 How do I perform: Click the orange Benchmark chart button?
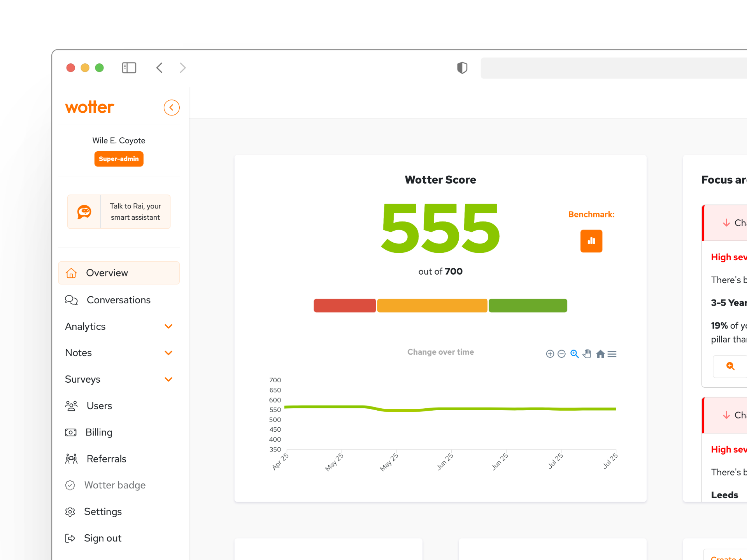coord(591,241)
